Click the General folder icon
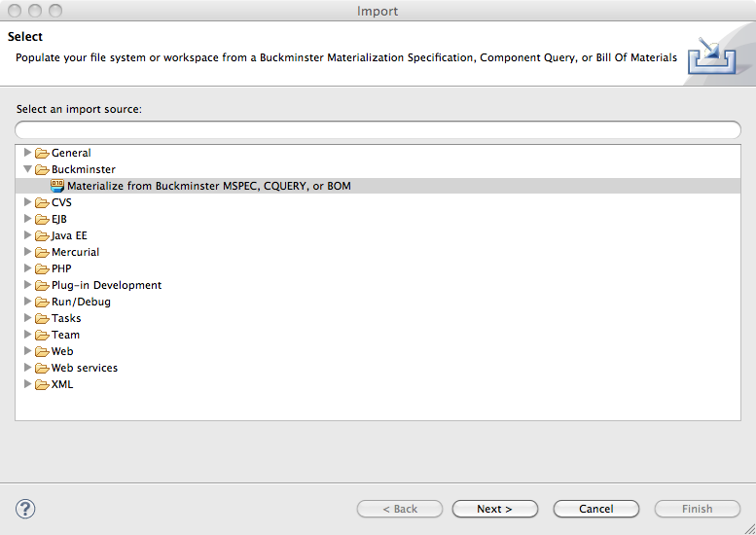The image size is (756, 535). (x=42, y=154)
